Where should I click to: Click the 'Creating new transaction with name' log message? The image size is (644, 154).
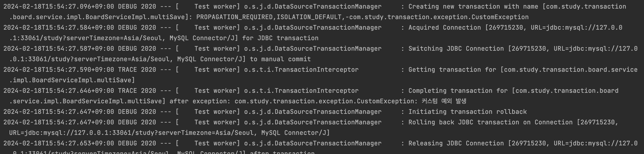click(x=473, y=6)
